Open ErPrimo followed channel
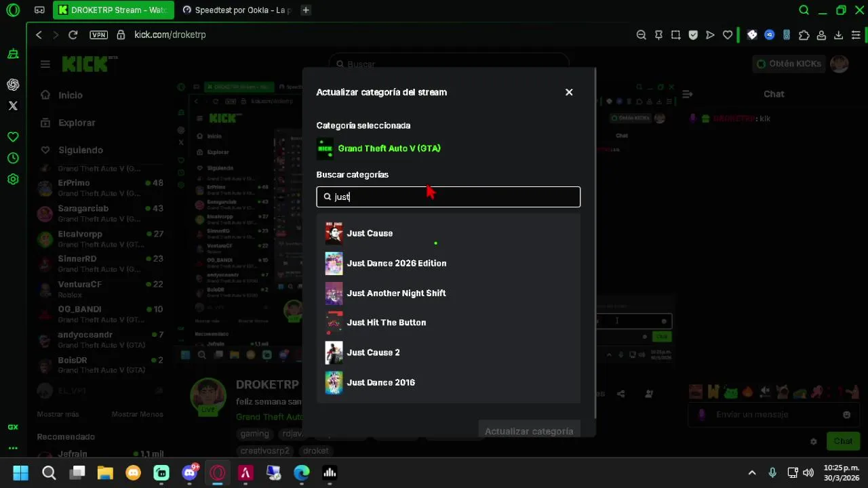This screenshot has height=488, width=868. pyautogui.click(x=100, y=187)
